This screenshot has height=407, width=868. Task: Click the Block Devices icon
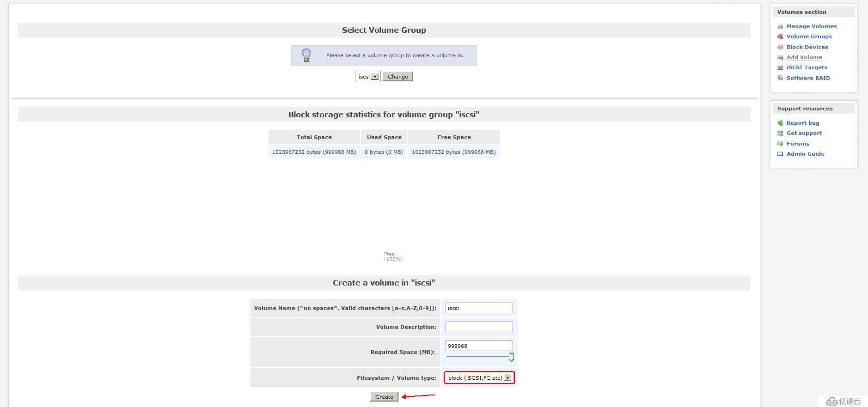(780, 47)
